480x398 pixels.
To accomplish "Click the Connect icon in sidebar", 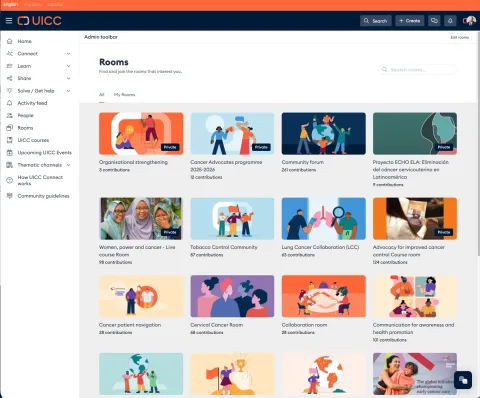I will click(x=10, y=54).
